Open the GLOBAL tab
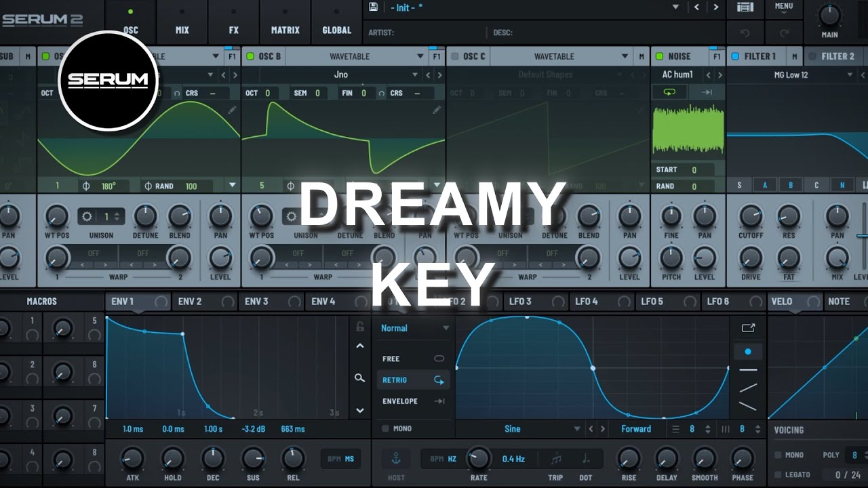Screen dimensions: 868x488 pos(337,22)
